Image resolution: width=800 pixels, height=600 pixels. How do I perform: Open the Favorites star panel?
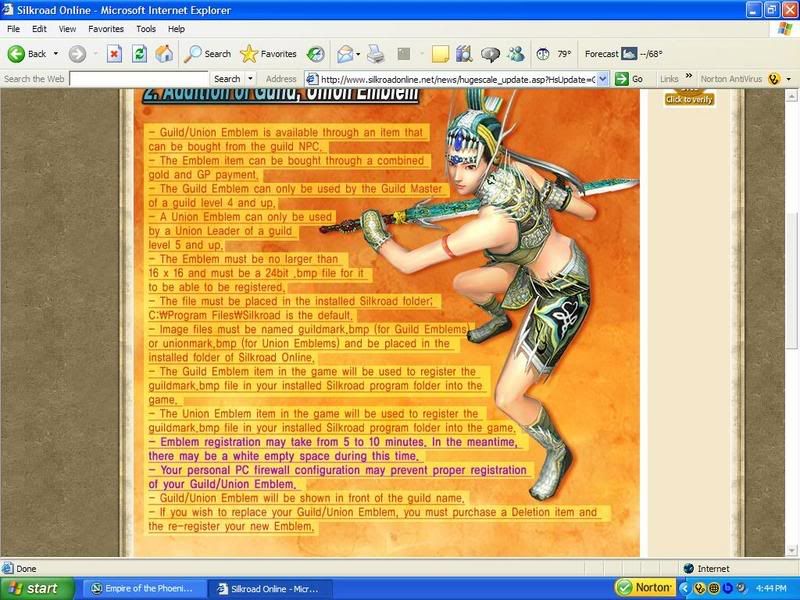pyautogui.click(x=268, y=54)
